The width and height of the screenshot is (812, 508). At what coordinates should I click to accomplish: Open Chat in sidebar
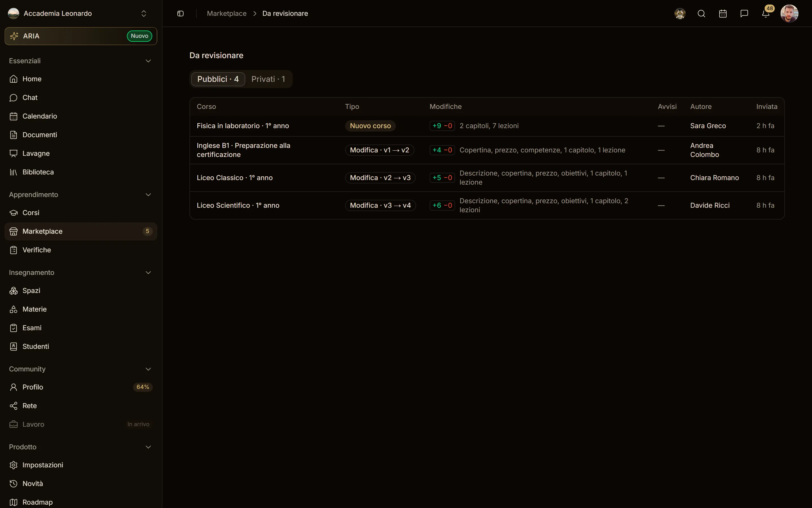pyautogui.click(x=81, y=97)
